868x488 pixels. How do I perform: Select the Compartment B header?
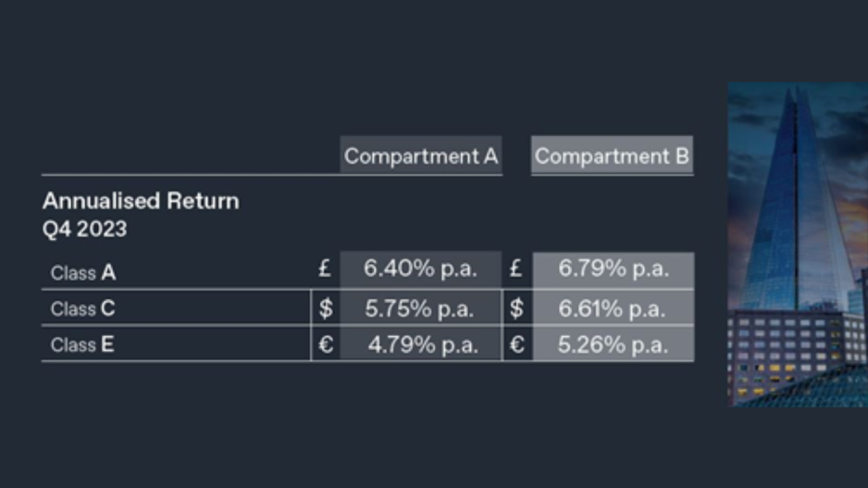pos(612,156)
